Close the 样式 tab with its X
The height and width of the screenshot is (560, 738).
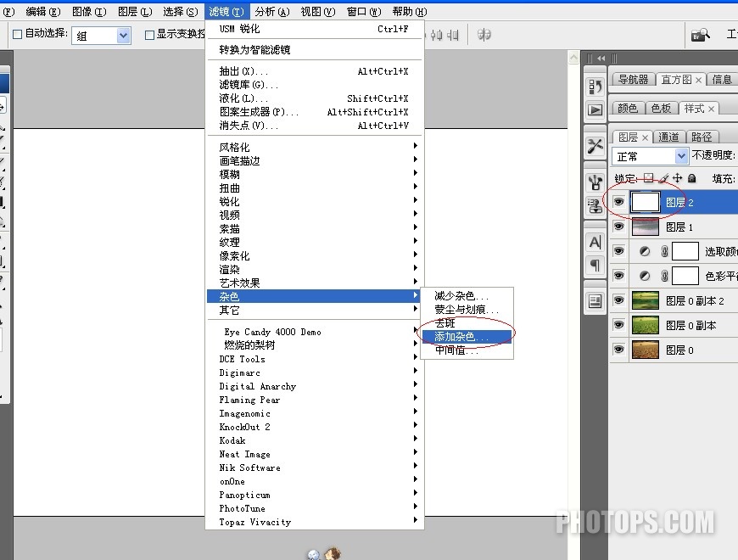711,109
